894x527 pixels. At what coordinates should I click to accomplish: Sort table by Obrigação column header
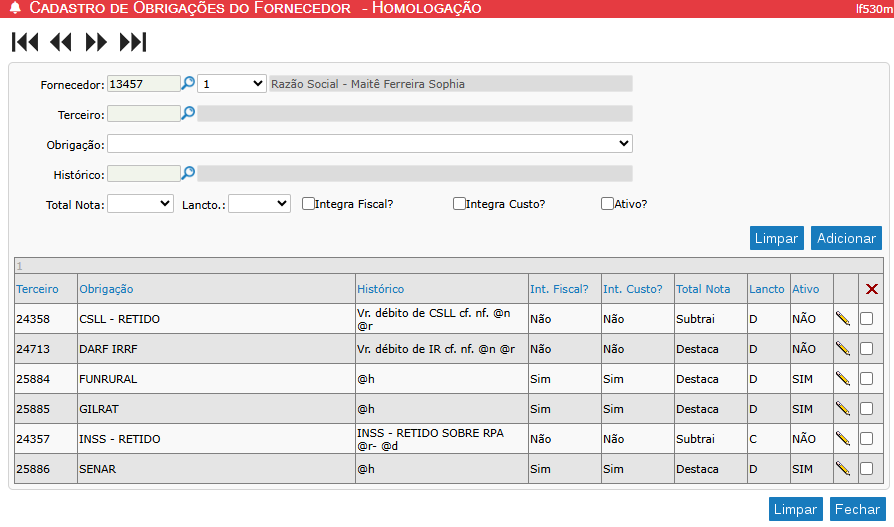pos(106,289)
